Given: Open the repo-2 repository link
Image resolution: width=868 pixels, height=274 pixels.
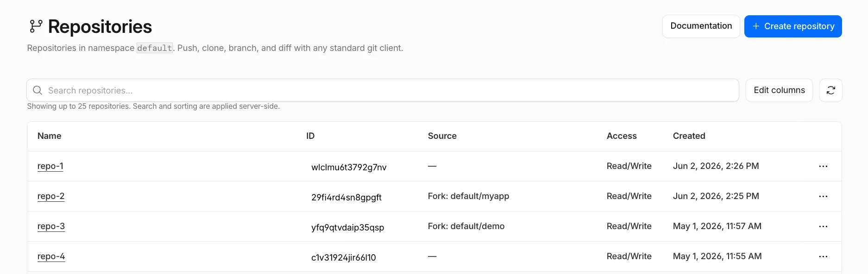Looking at the screenshot, I should tap(51, 196).
